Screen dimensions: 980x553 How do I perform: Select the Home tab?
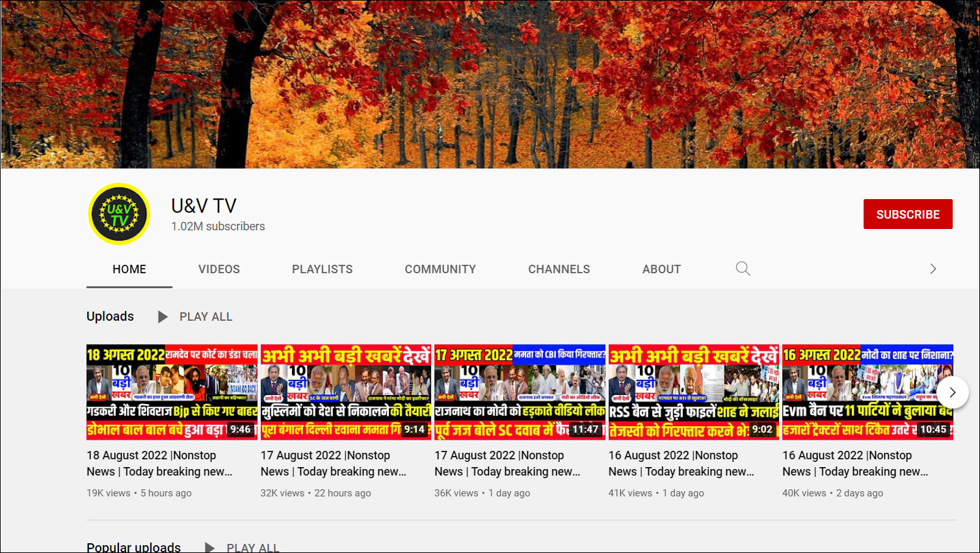[129, 269]
